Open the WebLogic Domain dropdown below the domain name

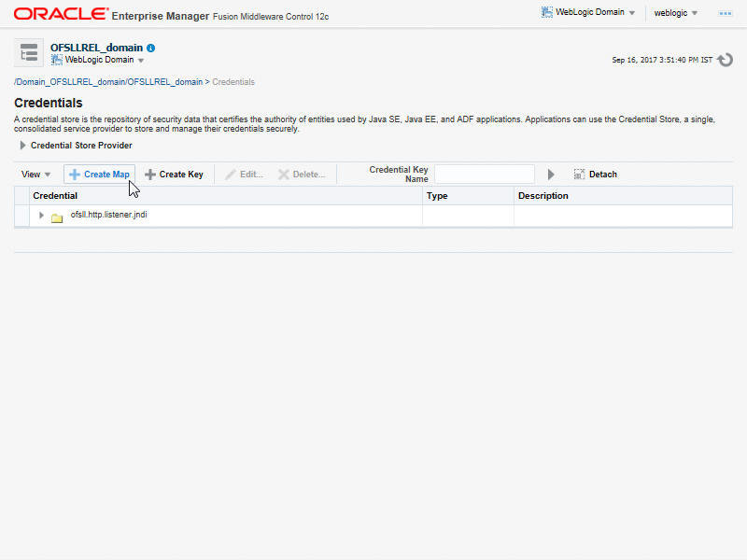point(105,60)
